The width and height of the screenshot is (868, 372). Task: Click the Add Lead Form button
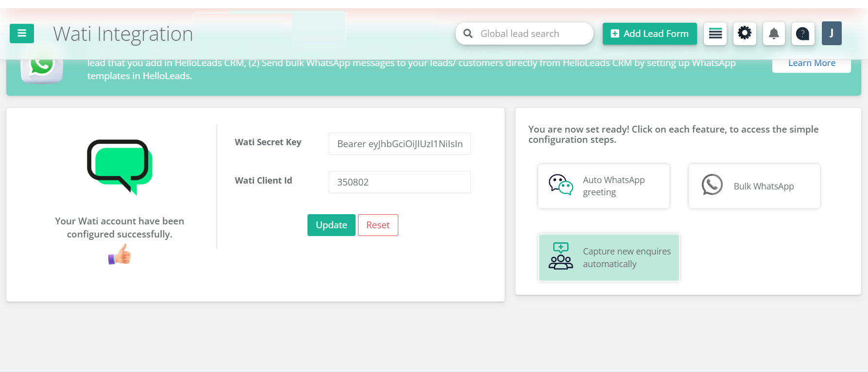[649, 34]
